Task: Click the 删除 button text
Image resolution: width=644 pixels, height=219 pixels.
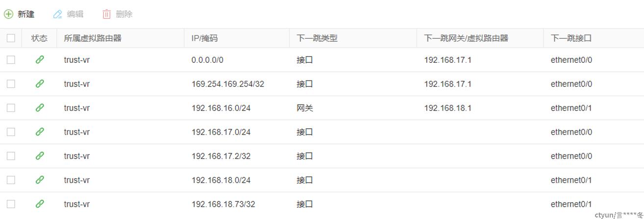Action: 124,14
